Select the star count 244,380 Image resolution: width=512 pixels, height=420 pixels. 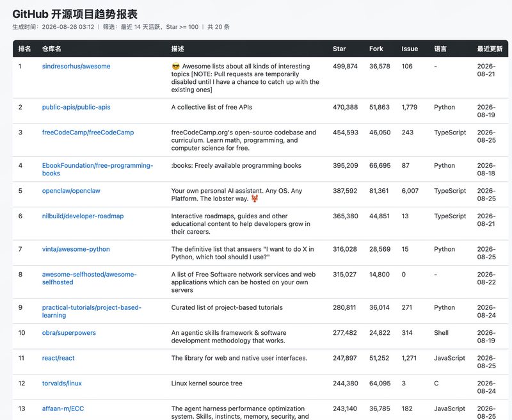coord(346,384)
